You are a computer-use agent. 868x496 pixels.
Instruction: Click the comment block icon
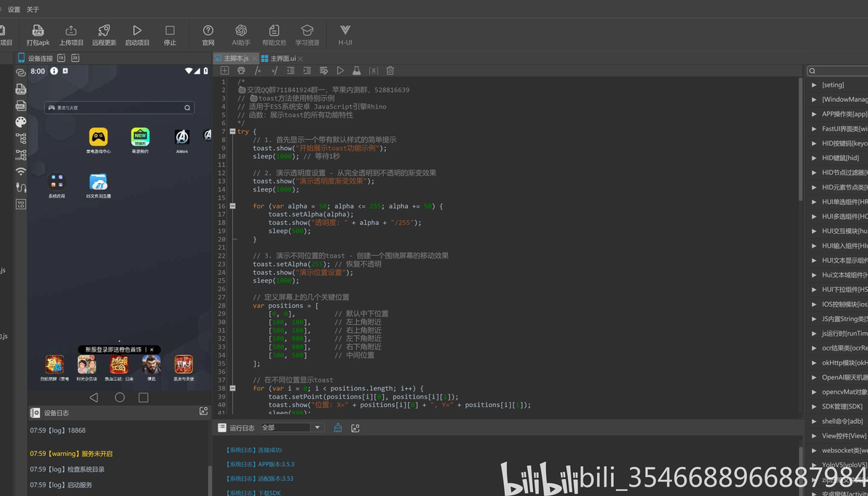[257, 71]
